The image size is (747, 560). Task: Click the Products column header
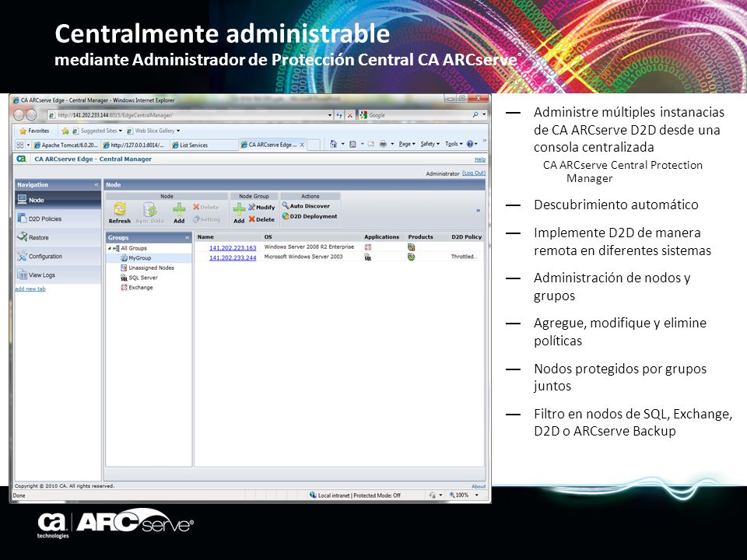[420, 236]
